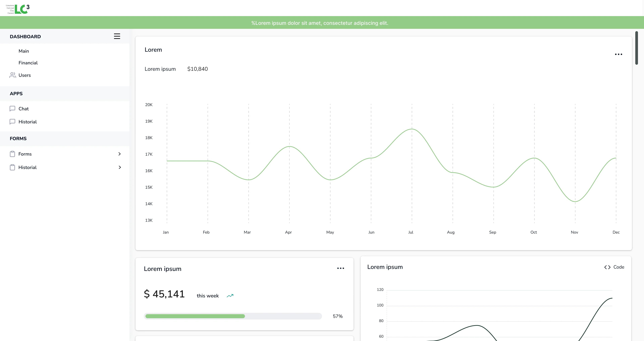Image resolution: width=644 pixels, height=341 pixels.
Task: Select the Chat app icon
Action: (x=13, y=108)
